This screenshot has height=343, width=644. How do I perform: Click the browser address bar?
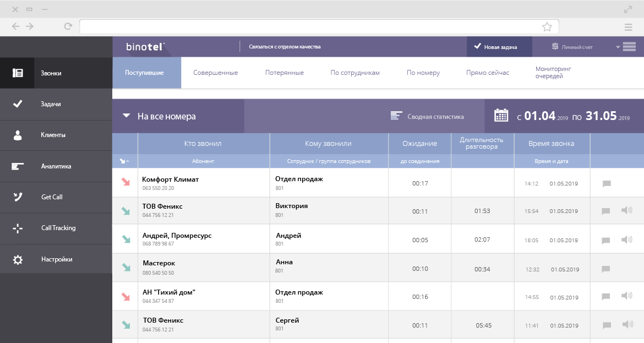pyautogui.click(x=319, y=26)
